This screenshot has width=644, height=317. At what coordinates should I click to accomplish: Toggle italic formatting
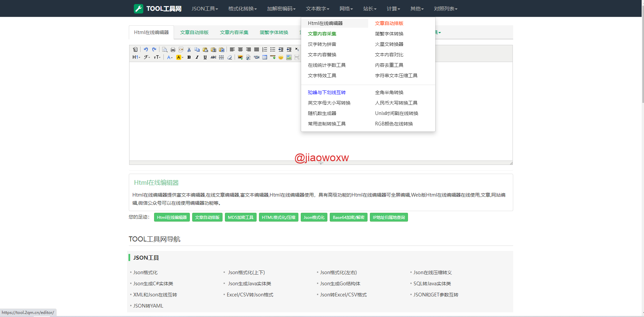coord(197,57)
